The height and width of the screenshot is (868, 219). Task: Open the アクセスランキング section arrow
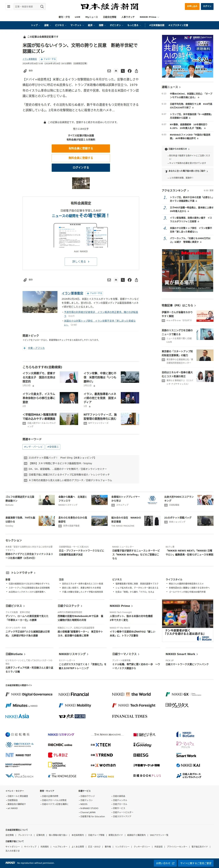188,191
